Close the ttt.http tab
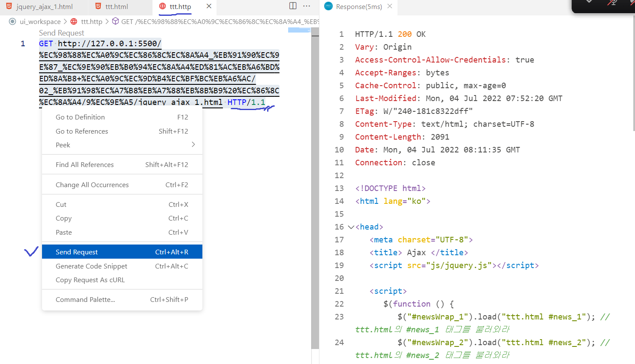Viewport: 635px width, 364px height. click(x=209, y=6)
